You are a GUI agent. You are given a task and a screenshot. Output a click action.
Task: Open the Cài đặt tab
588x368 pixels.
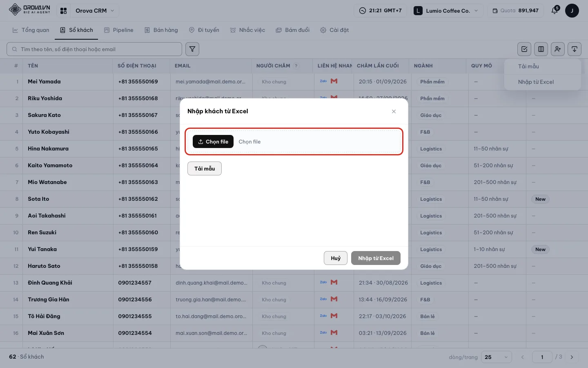click(x=334, y=30)
